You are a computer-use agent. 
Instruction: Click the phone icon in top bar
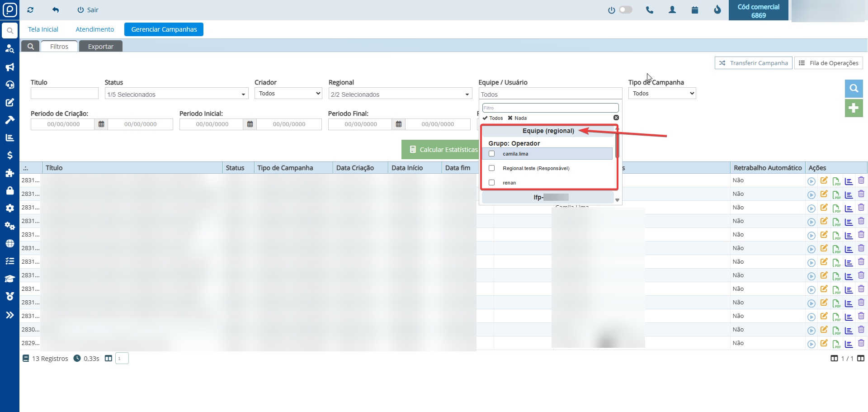pyautogui.click(x=650, y=10)
